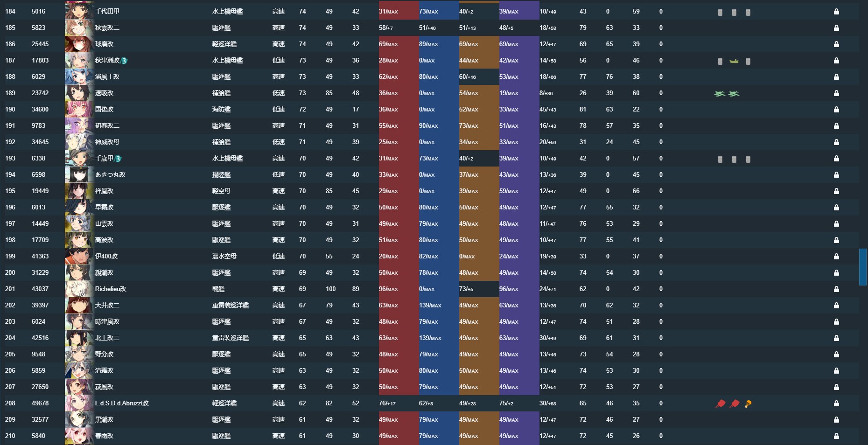The width and height of the screenshot is (868, 445).
Task: Toggle the lock on ship 5823 秋雲改二
Action: [836, 28]
